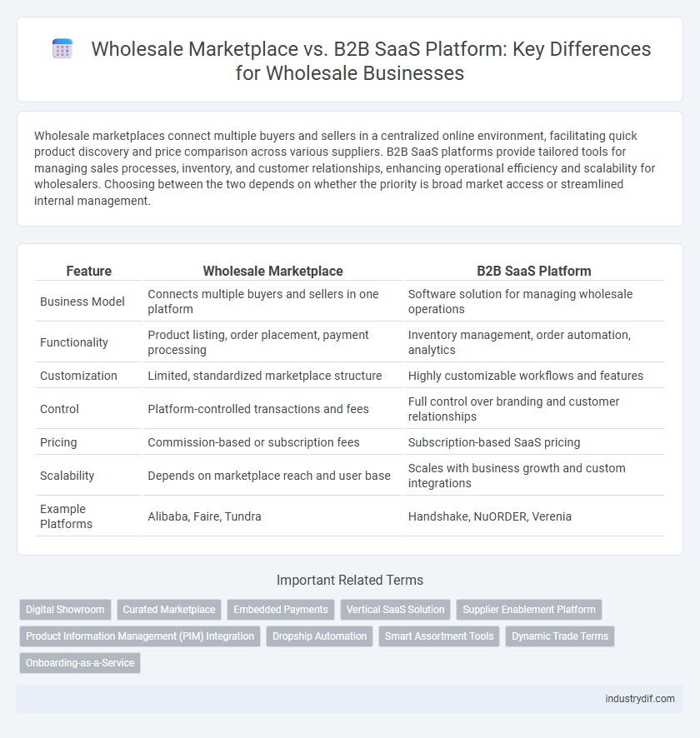The height and width of the screenshot is (738, 700).
Task: Click the Dynamic Trade Terms tag
Action: (x=560, y=636)
